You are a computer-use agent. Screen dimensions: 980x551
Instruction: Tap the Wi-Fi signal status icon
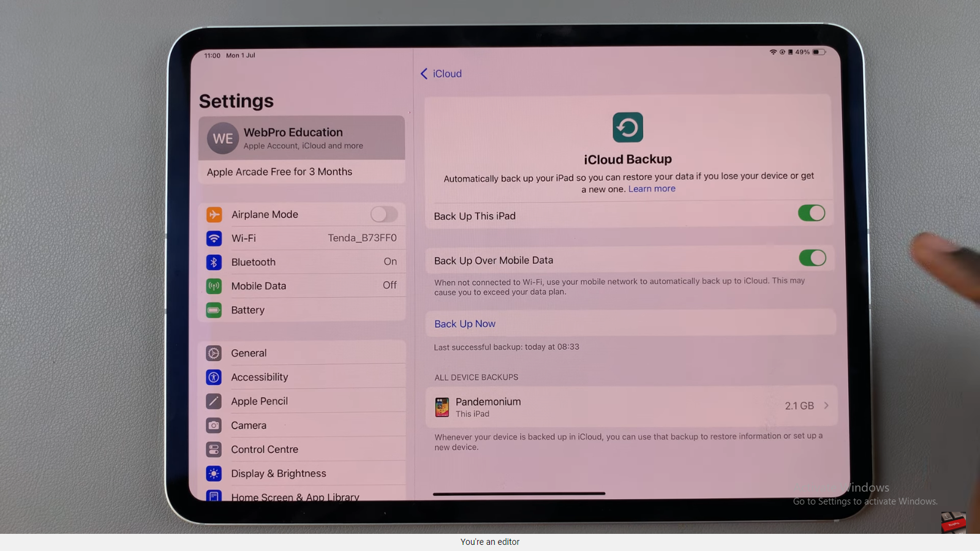coord(773,52)
